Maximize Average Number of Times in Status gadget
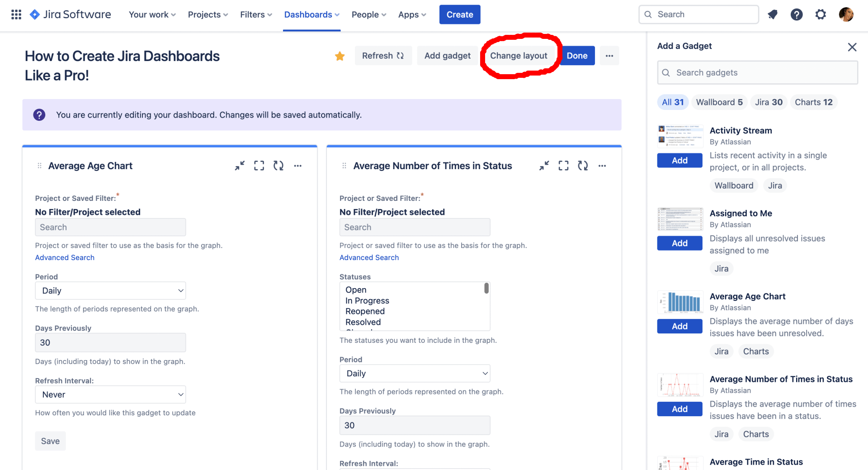The width and height of the screenshot is (868, 470). (x=564, y=166)
